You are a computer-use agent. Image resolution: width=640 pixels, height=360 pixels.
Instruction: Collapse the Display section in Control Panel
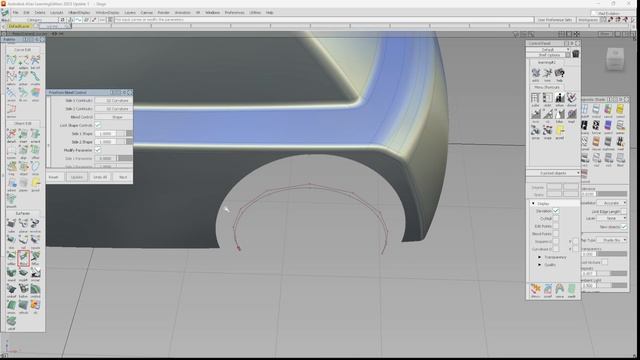533,203
